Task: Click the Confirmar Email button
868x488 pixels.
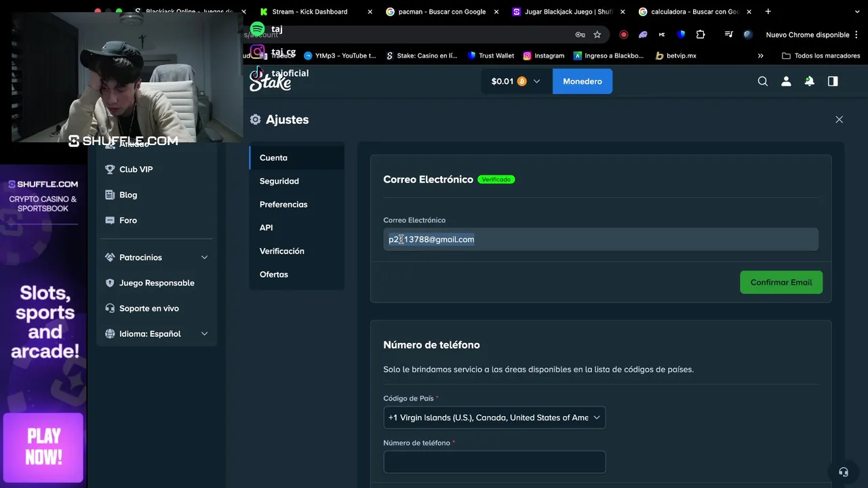Action: [x=781, y=282]
